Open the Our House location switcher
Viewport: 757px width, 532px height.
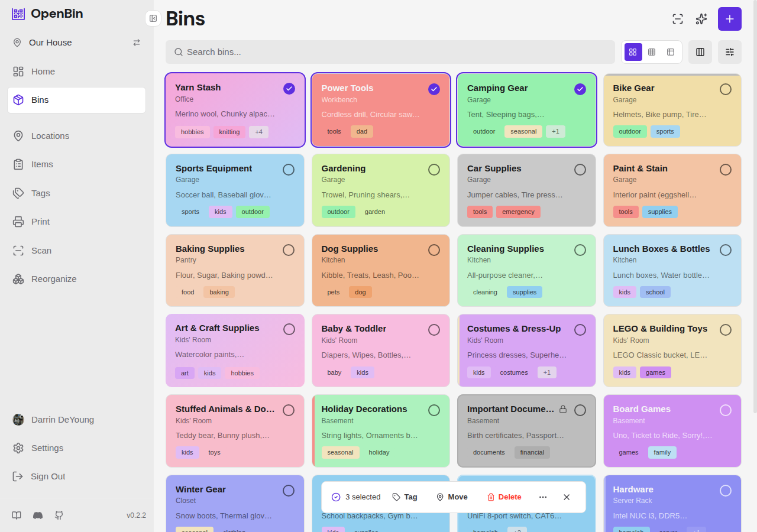pyautogui.click(x=137, y=43)
